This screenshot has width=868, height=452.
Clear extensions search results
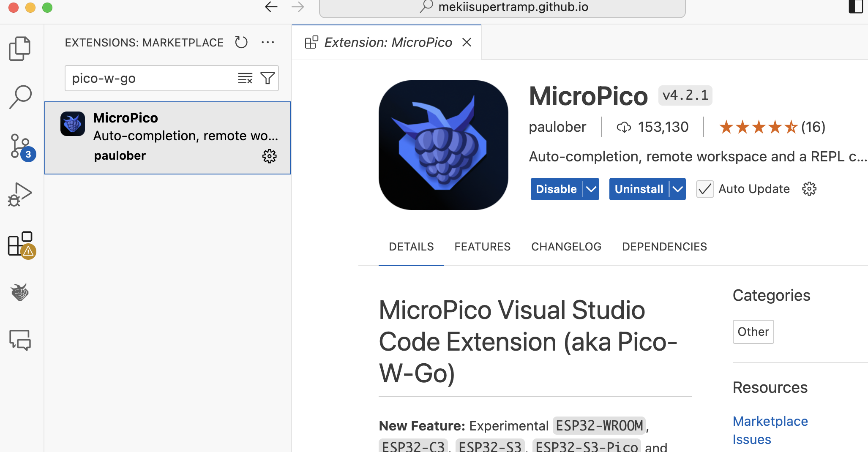(245, 78)
